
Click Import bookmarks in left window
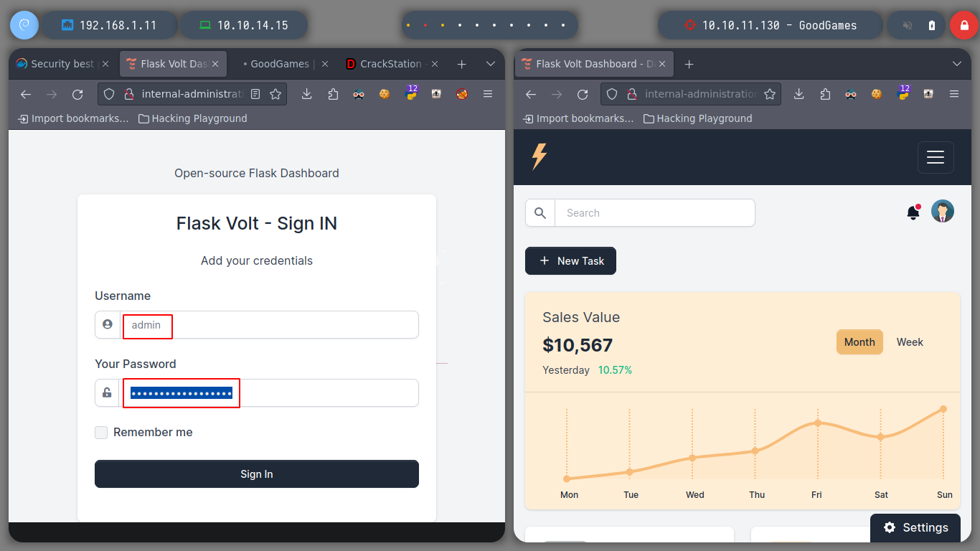click(74, 118)
